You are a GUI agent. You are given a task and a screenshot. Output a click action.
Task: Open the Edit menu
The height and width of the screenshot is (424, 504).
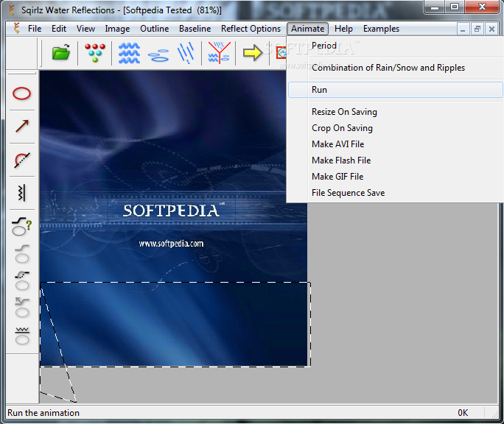59,29
